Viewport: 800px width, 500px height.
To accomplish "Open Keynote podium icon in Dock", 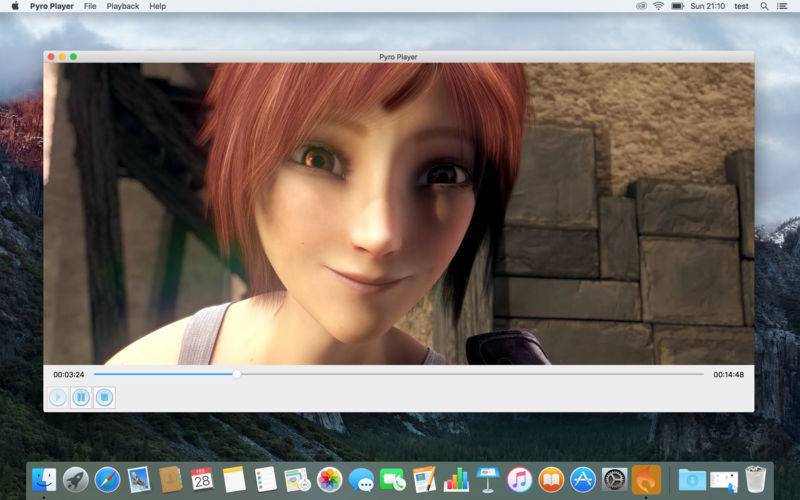I will tap(488, 480).
